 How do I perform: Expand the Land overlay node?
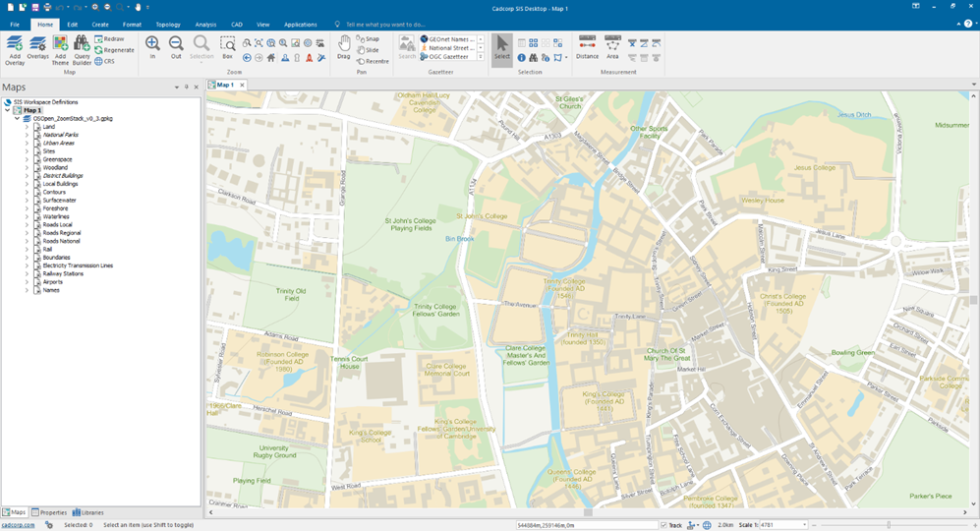click(x=27, y=126)
